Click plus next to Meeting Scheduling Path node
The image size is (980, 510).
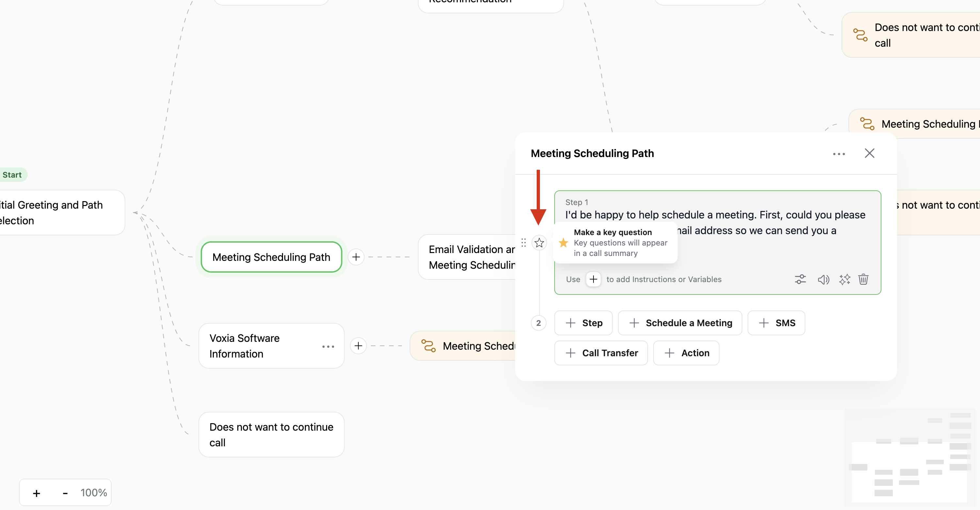pyautogui.click(x=356, y=257)
